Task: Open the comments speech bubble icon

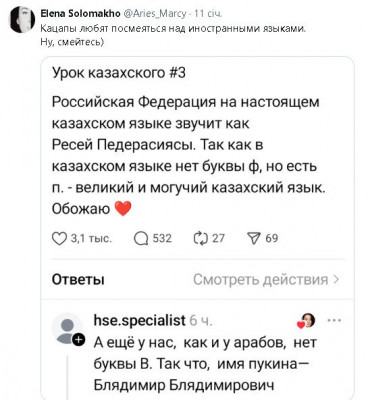Action: [141, 239]
